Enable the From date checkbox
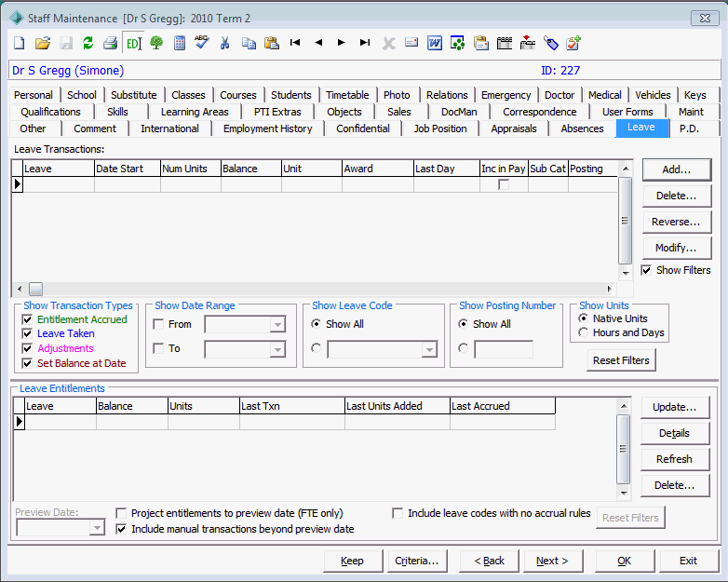Viewport: 728px width, 582px height. click(x=158, y=324)
